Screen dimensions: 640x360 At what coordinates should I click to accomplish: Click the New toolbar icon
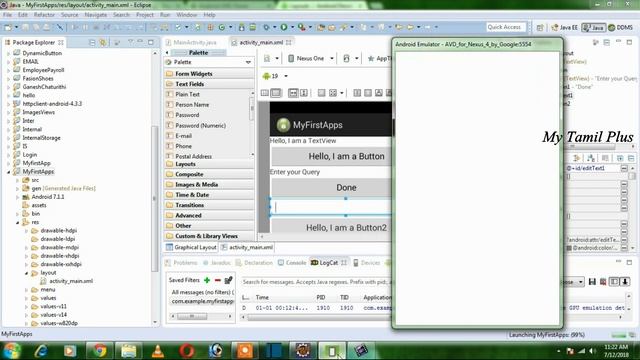click(8, 27)
